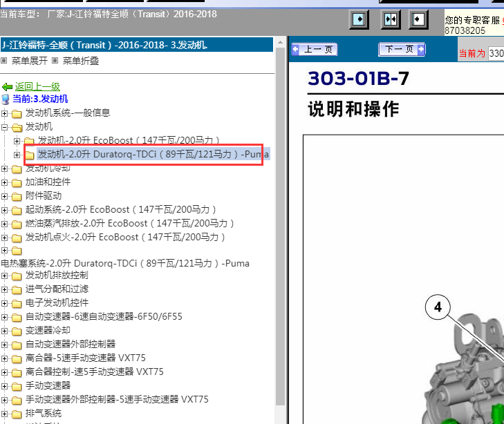Click the folder icon beside 发动机冷却

[x=17, y=169]
